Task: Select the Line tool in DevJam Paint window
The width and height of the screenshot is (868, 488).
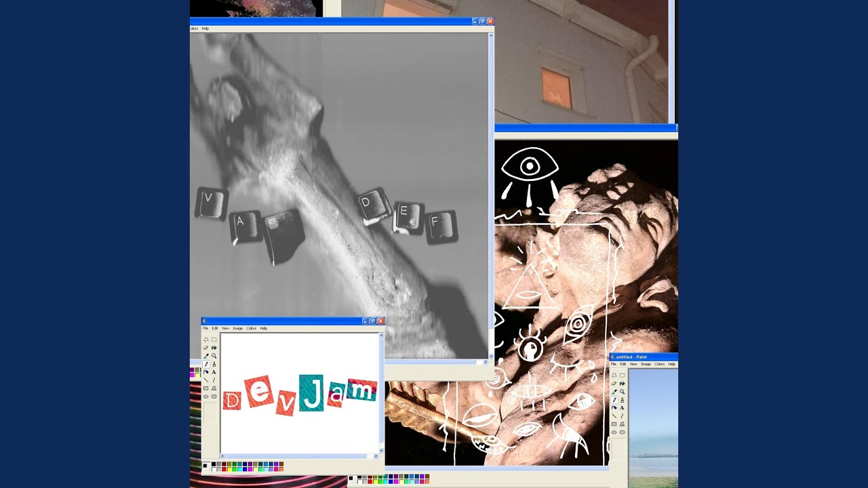Action: point(206,380)
